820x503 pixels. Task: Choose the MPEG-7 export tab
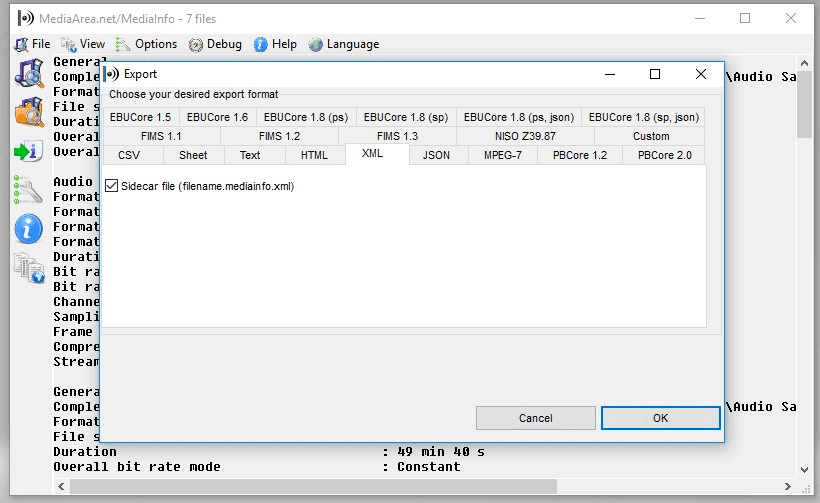[x=503, y=155]
